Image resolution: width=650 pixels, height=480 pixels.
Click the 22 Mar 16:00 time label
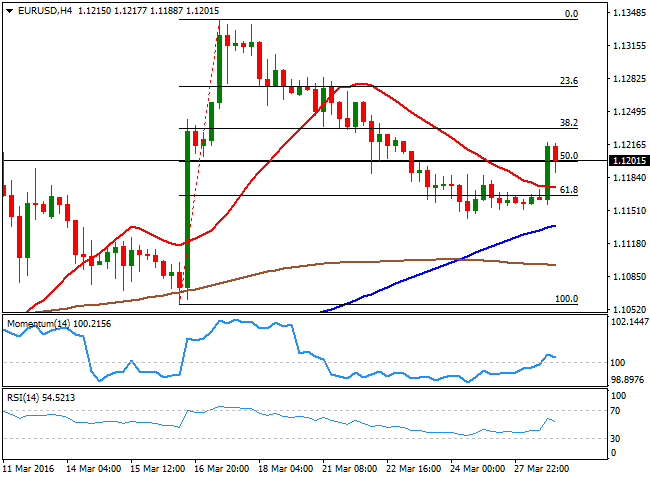click(413, 469)
